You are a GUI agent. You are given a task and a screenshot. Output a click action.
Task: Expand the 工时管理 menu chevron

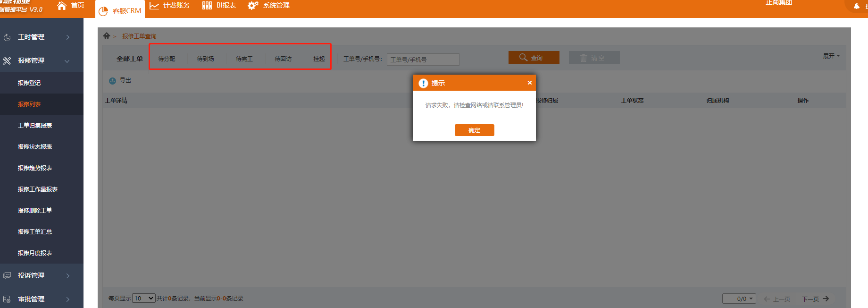(x=68, y=37)
